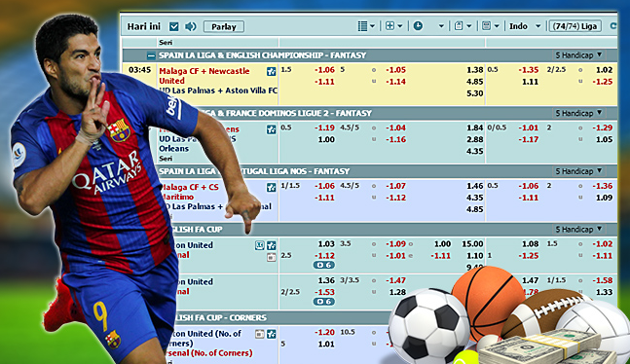Select team Malaga CF + Newcastle United
This screenshot has width=630, height=364.
pos(204,76)
